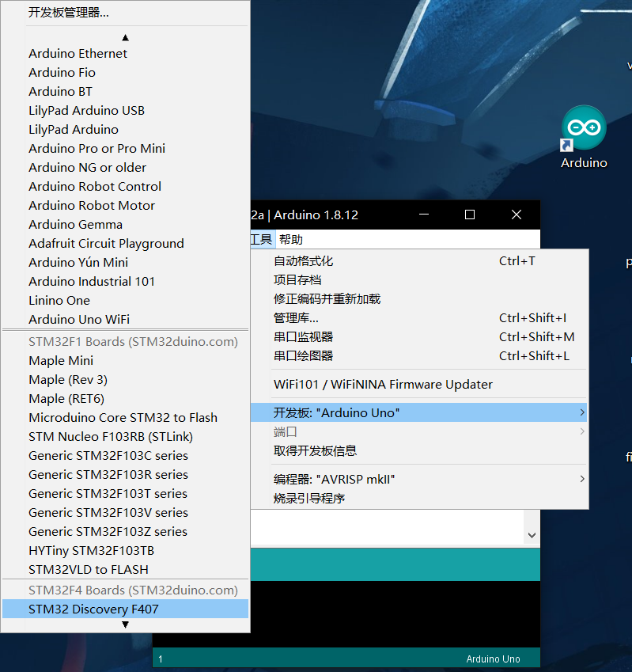The image size is (632, 672).
Task: Select Generic STM32F103Z series
Action: pyautogui.click(x=125, y=531)
